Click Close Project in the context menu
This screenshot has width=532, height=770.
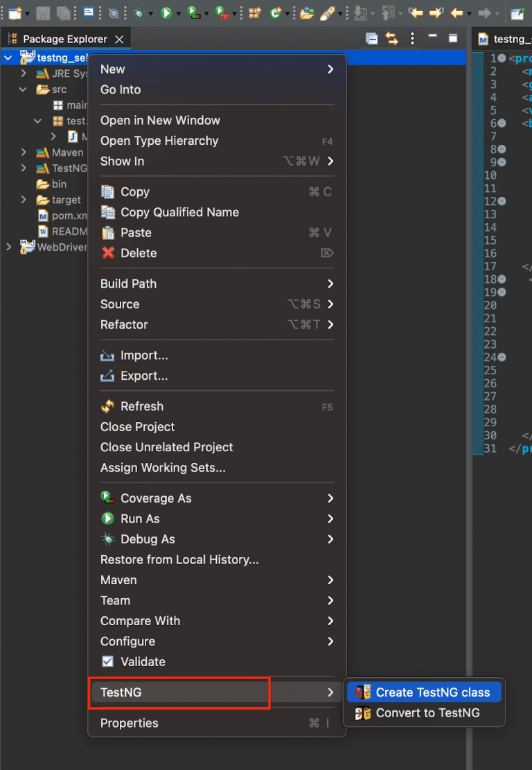point(137,427)
